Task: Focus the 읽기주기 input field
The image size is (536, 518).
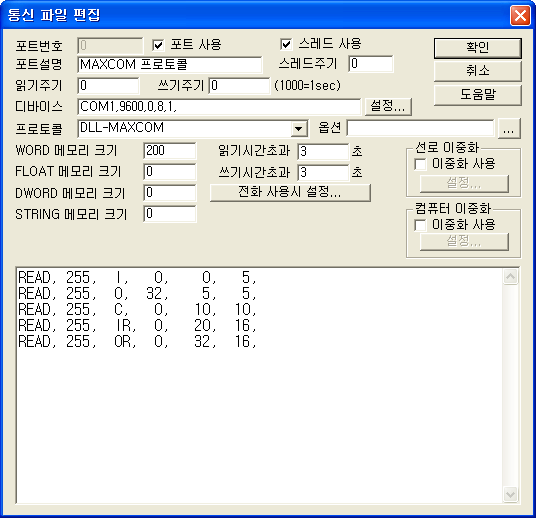Action: [108, 85]
